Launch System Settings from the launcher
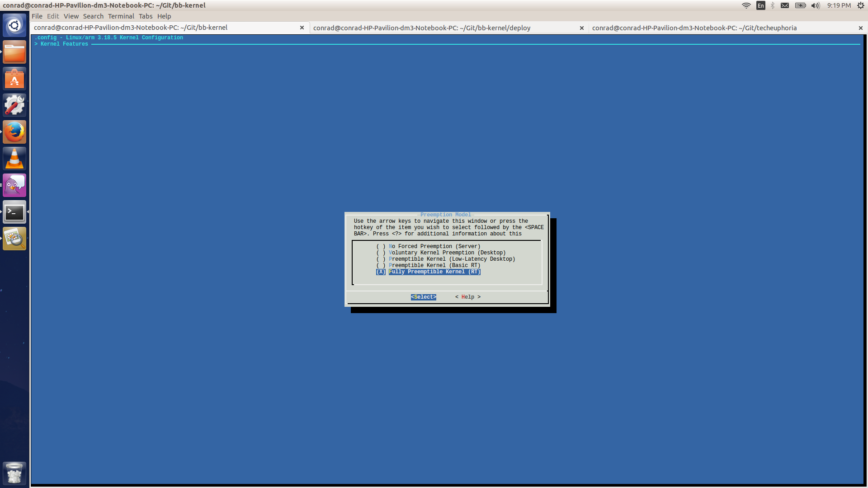The height and width of the screenshot is (488, 868). pyautogui.click(x=14, y=104)
